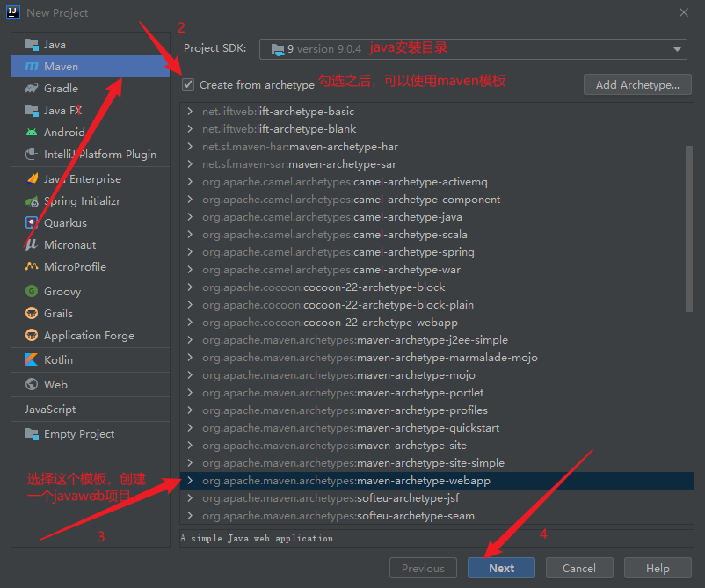Select the MicroProfile icon
Screen dimensions: 705x588
(32, 266)
